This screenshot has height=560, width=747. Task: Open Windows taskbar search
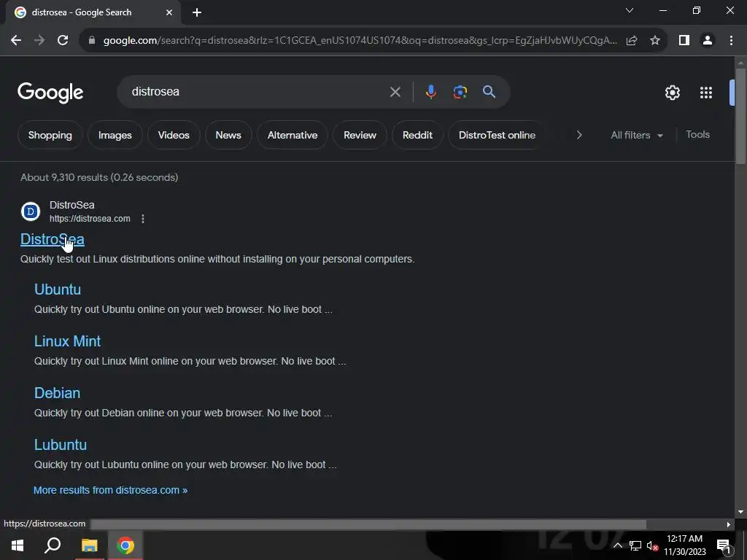(x=53, y=545)
